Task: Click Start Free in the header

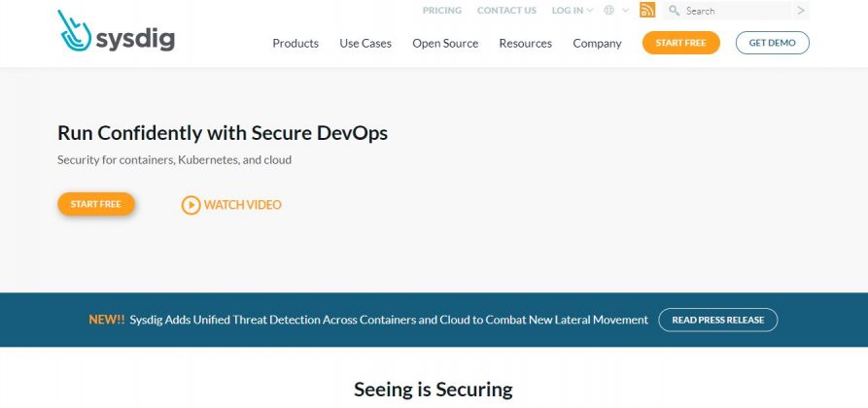Action: (681, 43)
